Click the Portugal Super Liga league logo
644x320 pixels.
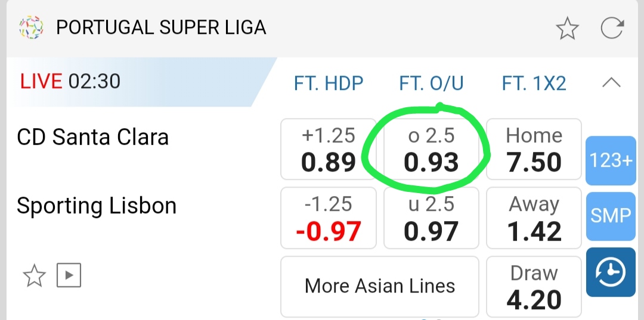31,27
